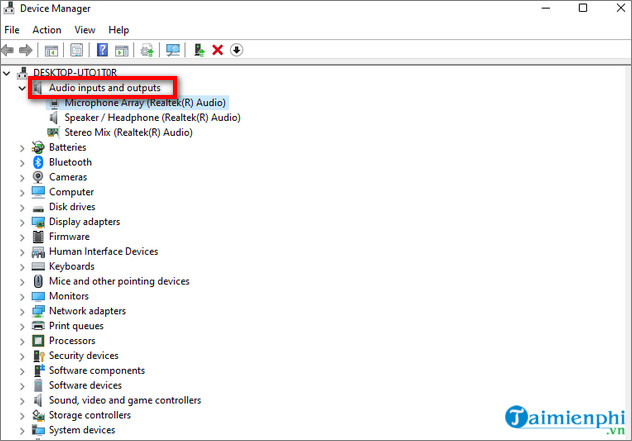This screenshot has height=441, width=632.
Task: Collapse the Audio inputs and outputs category
Action: [x=22, y=88]
